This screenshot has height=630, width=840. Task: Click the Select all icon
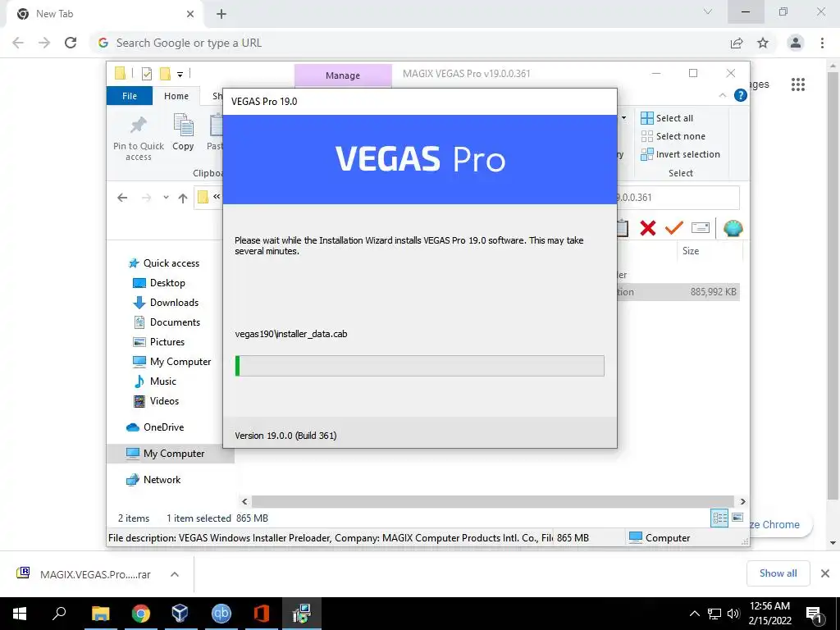tap(646, 118)
